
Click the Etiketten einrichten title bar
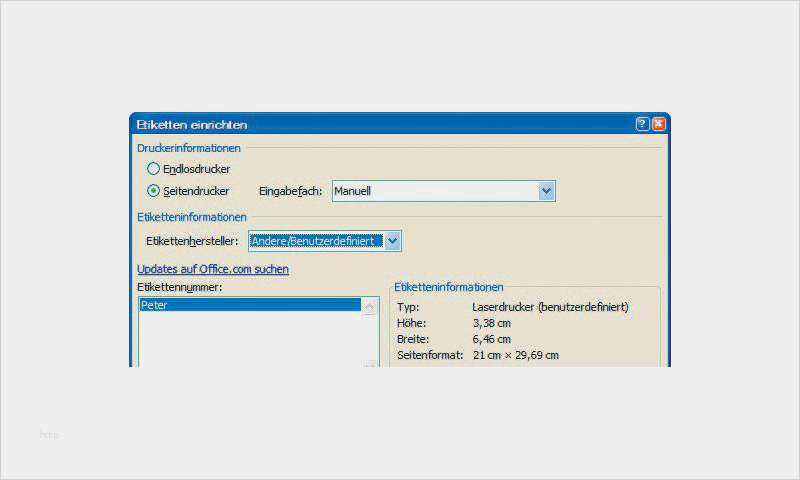(380, 125)
